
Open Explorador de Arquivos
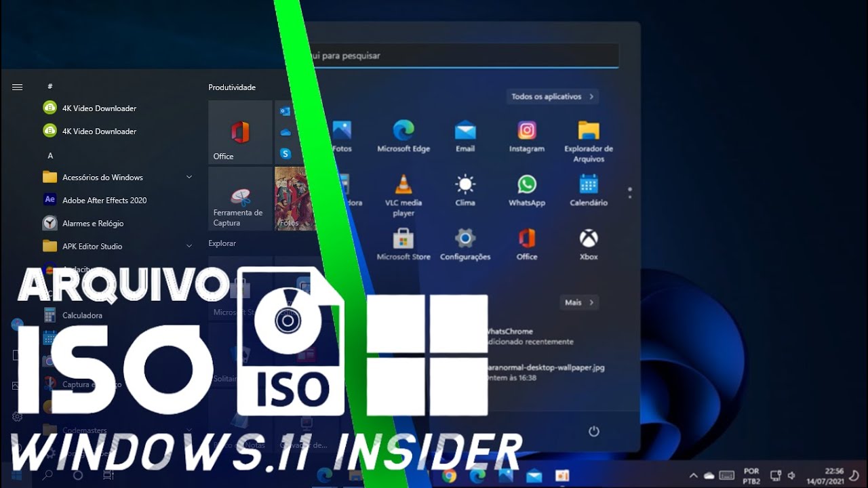(x=589, y=141)
